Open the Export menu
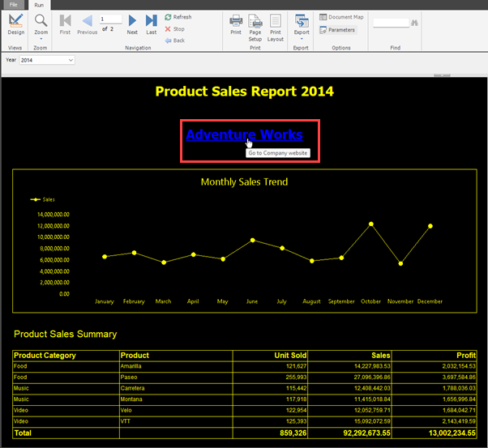 [302, 24]
